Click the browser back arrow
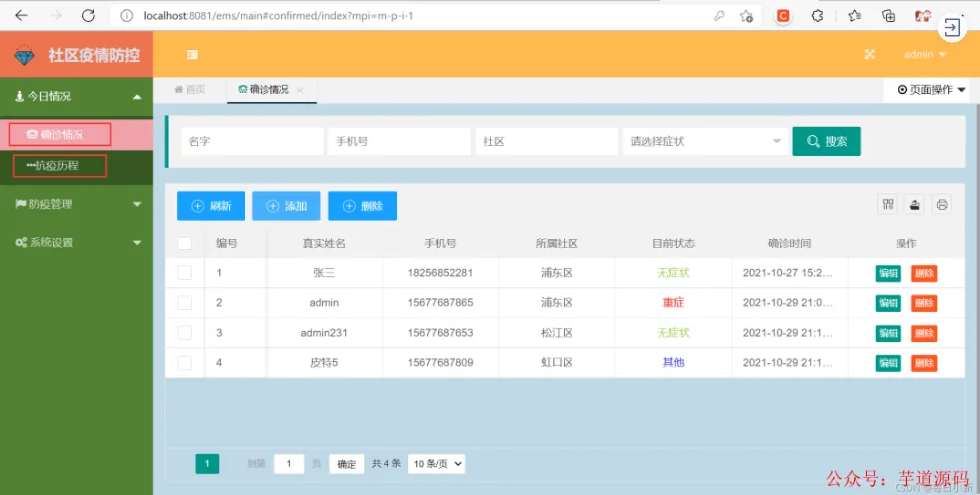The height and width of the screenshot is (495, 980). [x=21, y=16]
